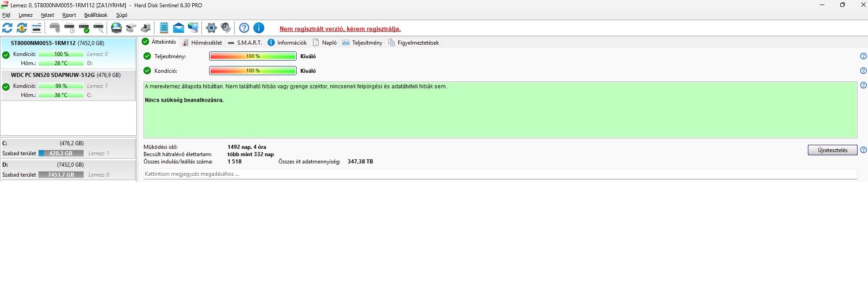Switch to the Információk tab

(x=287, y=42)
